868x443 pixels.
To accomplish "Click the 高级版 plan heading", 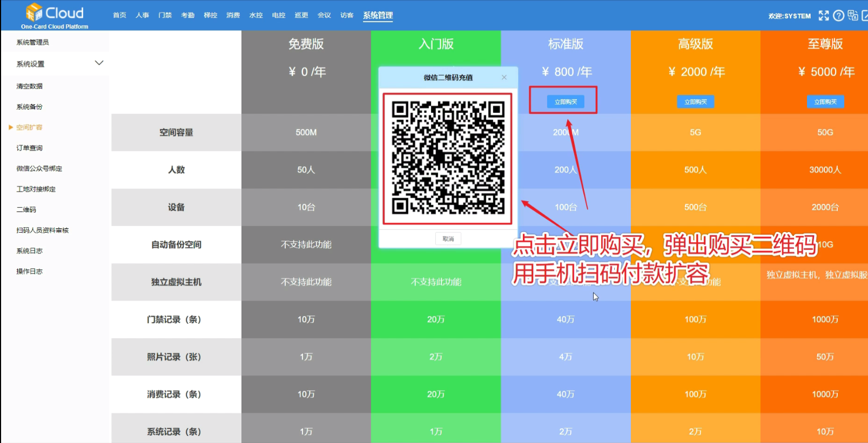I will point(696,44).
